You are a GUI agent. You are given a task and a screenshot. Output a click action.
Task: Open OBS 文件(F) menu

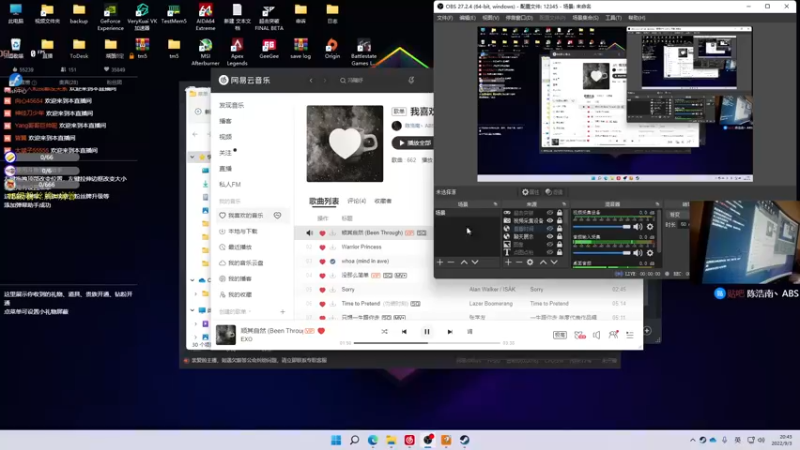444,18
